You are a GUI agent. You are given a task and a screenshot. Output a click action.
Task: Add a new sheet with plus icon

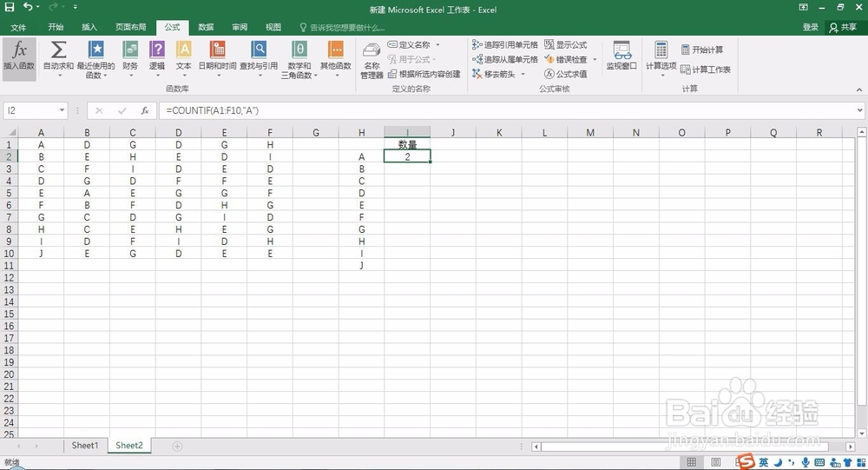click(x=177, y=447)
